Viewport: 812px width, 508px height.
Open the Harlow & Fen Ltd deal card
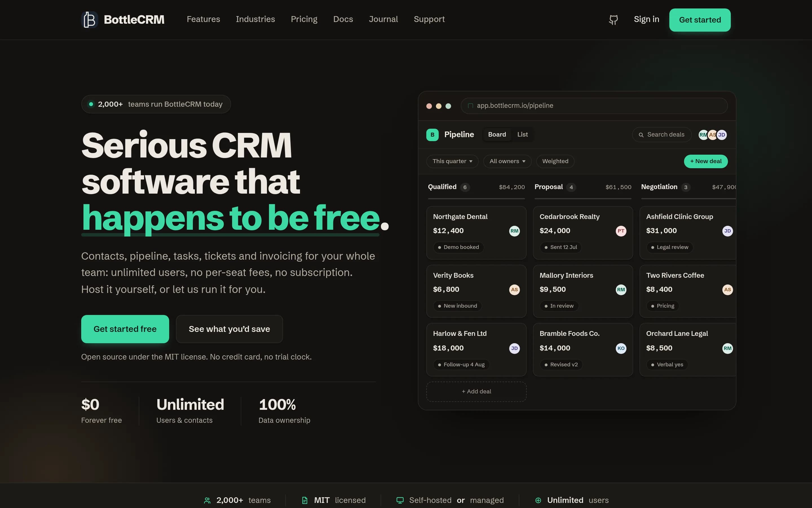coord(476,350)
